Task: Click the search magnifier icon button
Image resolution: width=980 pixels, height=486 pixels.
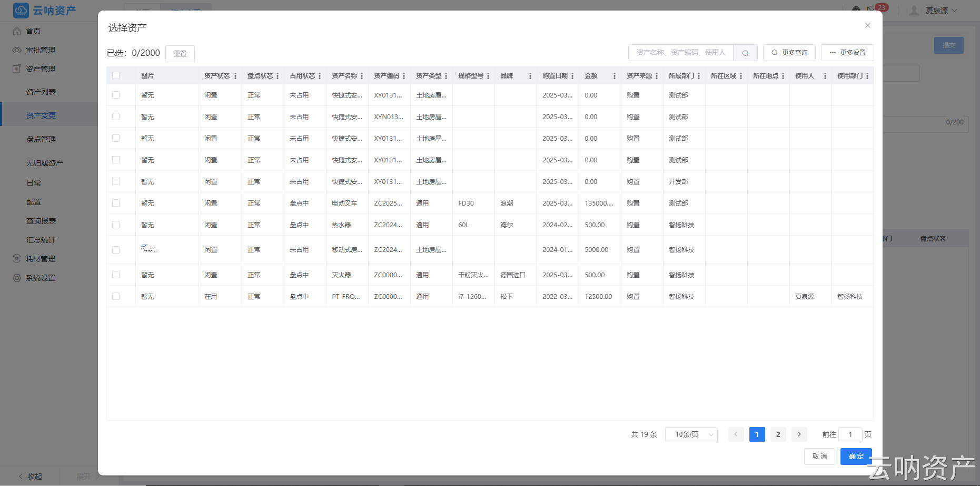Action: pos(745,53)
